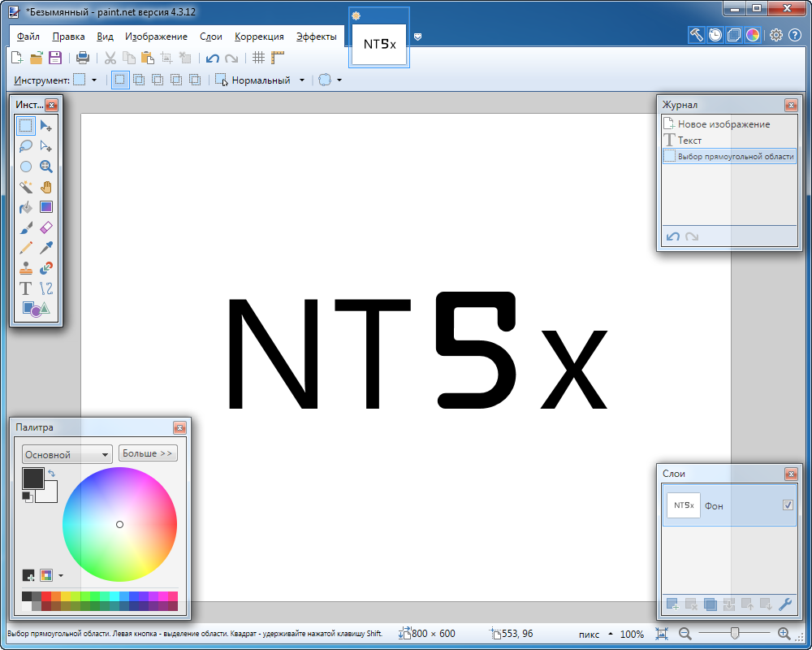The height and width of the screenshot is (650, 812).
Task: Open the Основной color mode dropdown
Action: (x=67, y=455)
